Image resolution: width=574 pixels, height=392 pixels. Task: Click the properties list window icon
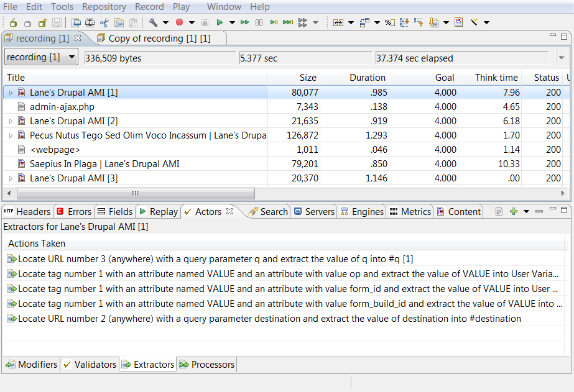pyautogui.click(x=76, y=22)
